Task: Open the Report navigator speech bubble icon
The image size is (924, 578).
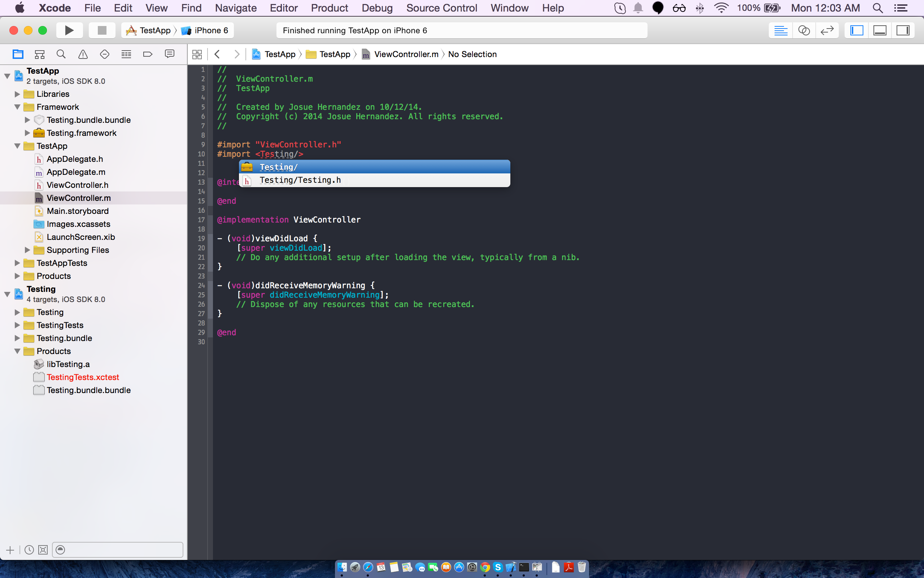Action: tap(170, 54)
